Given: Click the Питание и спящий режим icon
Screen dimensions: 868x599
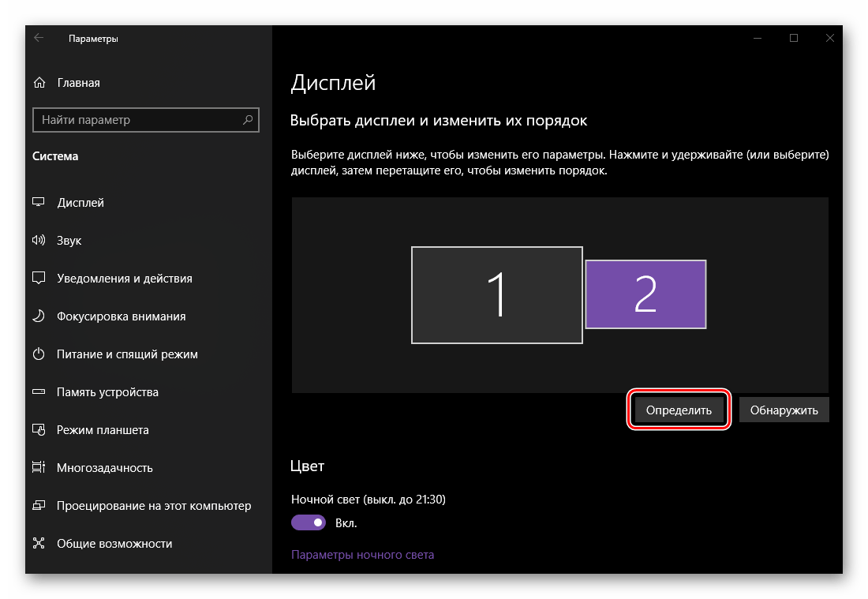Looking at the screenshot, I should click(39, 354).
